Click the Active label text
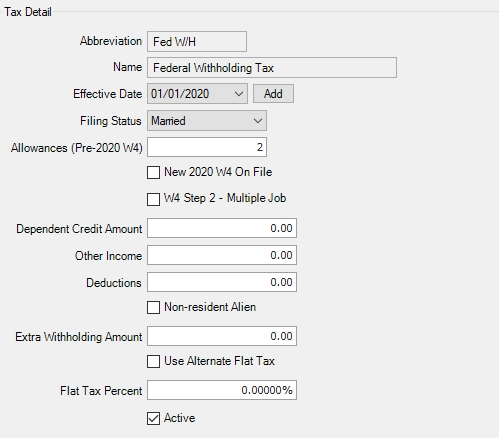This screenshot has height=438, width=499. pos(179,418)
